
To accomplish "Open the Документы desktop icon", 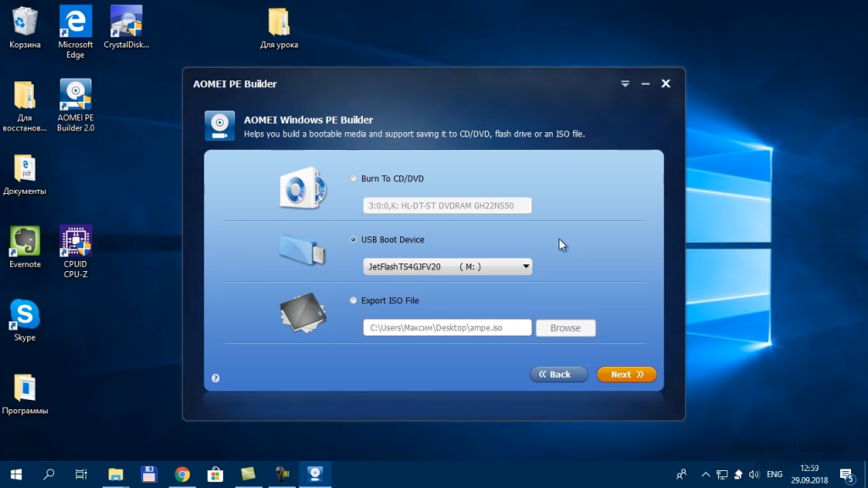I will (25, 175).
